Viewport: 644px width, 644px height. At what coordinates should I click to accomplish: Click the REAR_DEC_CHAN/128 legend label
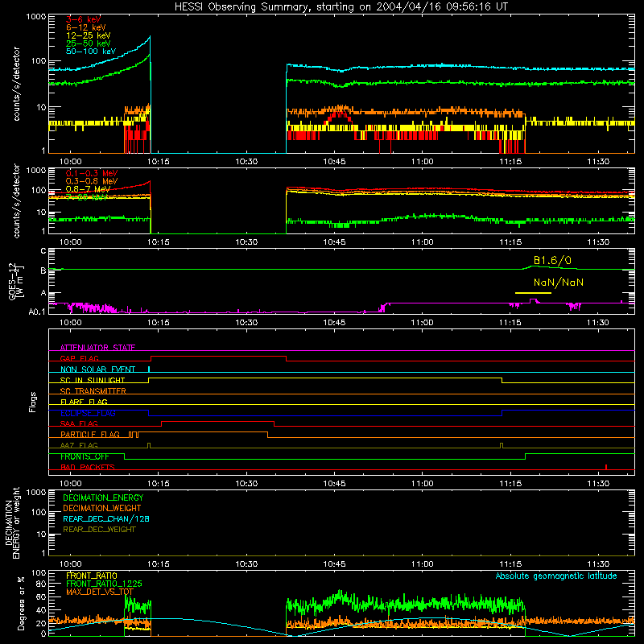tap(106, 518)
